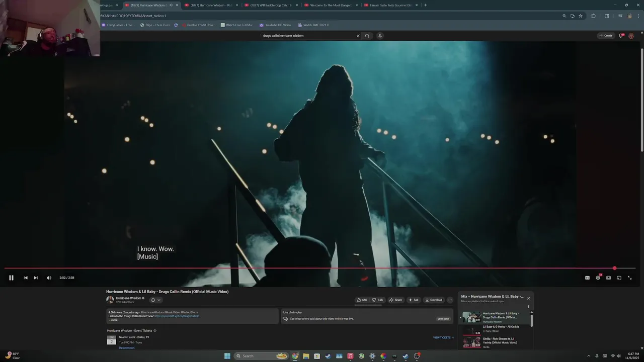This screenshot has height=362, width=644.
Task: Open notification bell dropdown for Hurricane Wisdom
Action: pos(155,300)
